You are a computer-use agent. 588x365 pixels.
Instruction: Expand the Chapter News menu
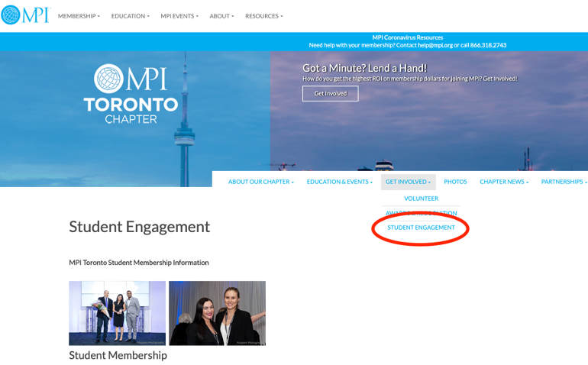point(503,182)
